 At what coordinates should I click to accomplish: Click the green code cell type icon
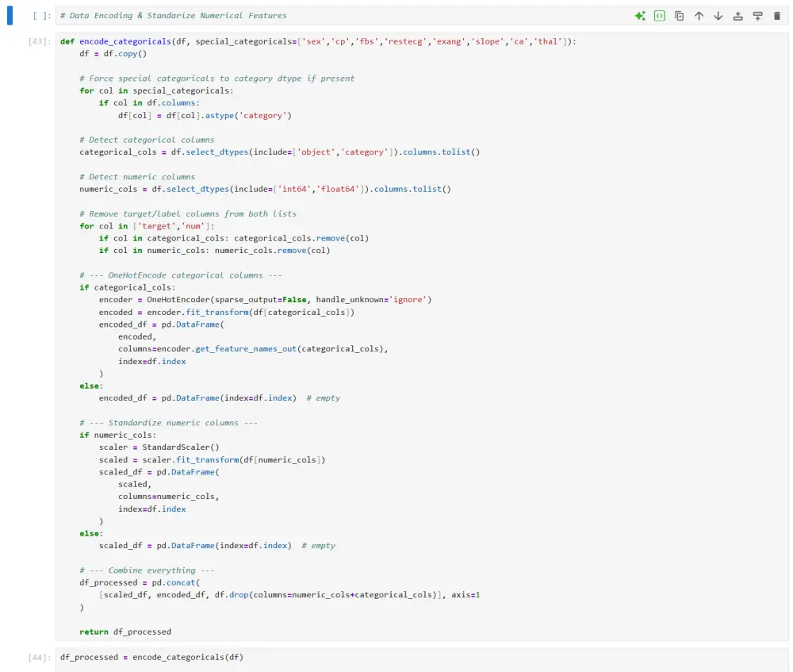(x=660, y=14)
